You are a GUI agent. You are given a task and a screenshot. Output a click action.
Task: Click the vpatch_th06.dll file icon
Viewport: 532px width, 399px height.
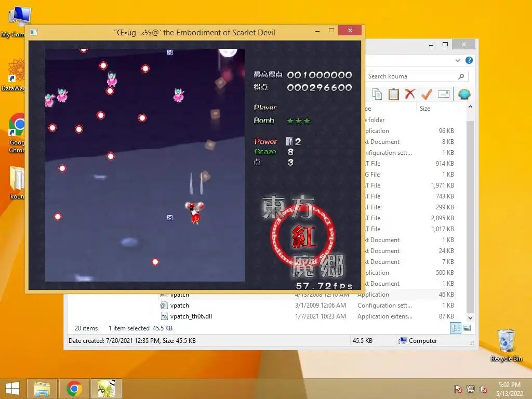pyautogui.click(x=164, y=316)
